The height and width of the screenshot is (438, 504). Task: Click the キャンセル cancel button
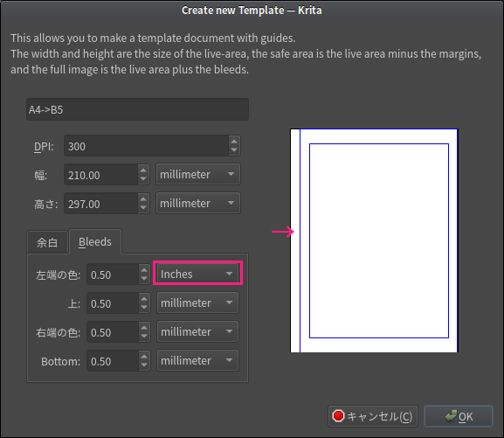click(x=372, y=416)
